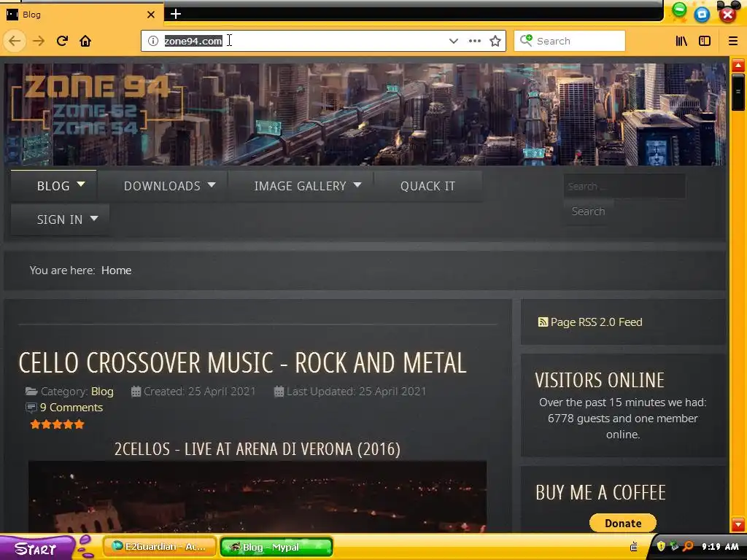Click the Donate button
The image size is (747, 560).
(x=623, y=524)
